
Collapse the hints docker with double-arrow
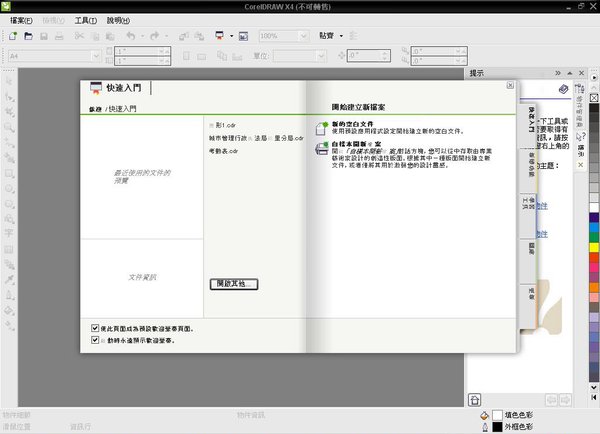(558, 73)
